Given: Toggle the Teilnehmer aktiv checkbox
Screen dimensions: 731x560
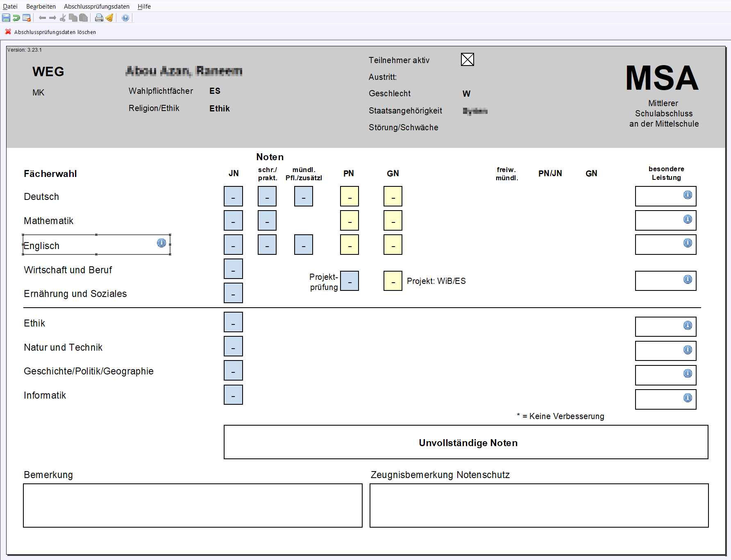Looking at the screenshot, I should [468, 59].
